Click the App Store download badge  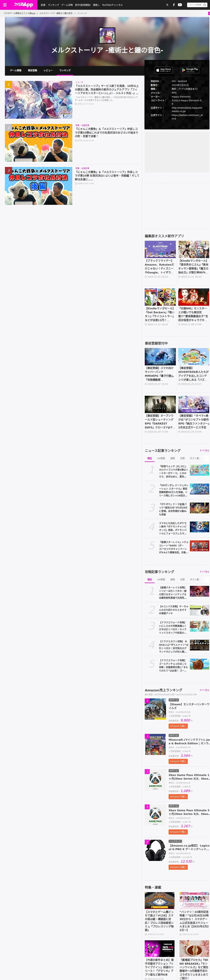pos(164,70)
